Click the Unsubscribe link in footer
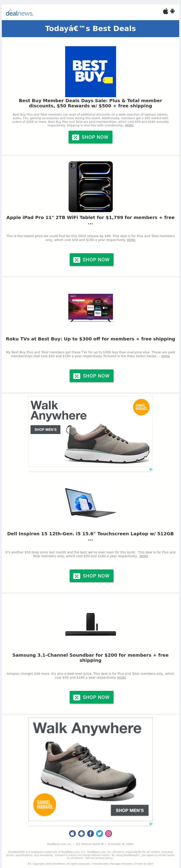Screen dimensions: 181x868 (x=100, y=864)
